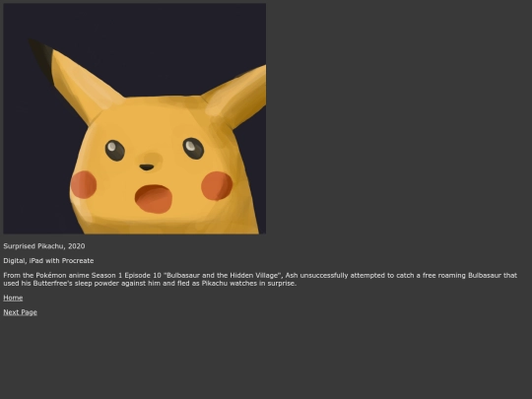This screenshot has width=532, height=399.
Task: Click the "Digital, iPad with Procreate" line
Action: coord(48,261)
